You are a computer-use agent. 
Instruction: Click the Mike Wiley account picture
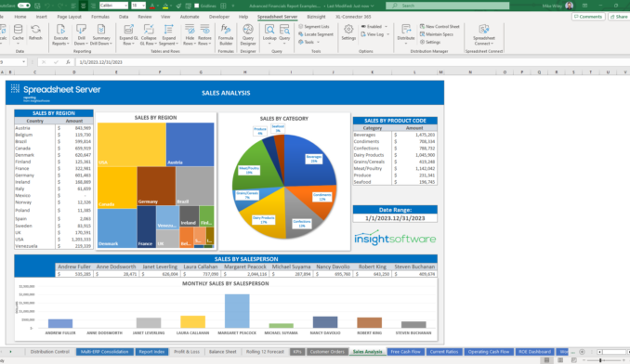click(569, 6)
